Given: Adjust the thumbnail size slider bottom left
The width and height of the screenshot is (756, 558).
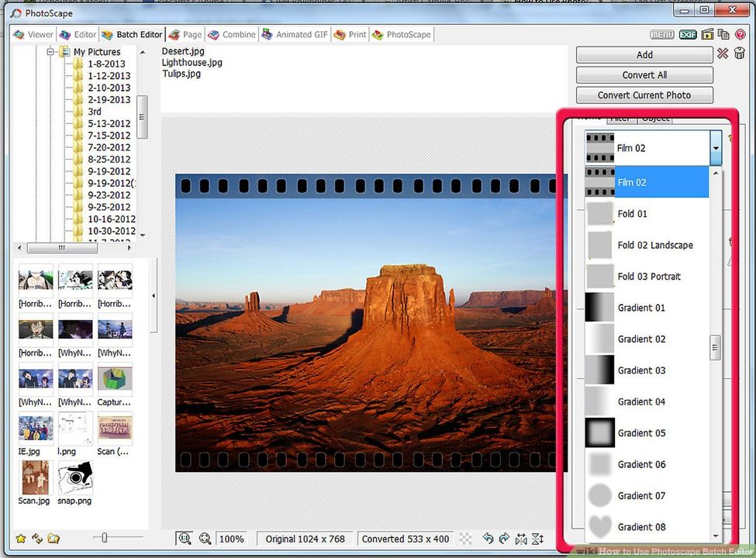Looking at the screenshot, I should click(x=103, y=536).
